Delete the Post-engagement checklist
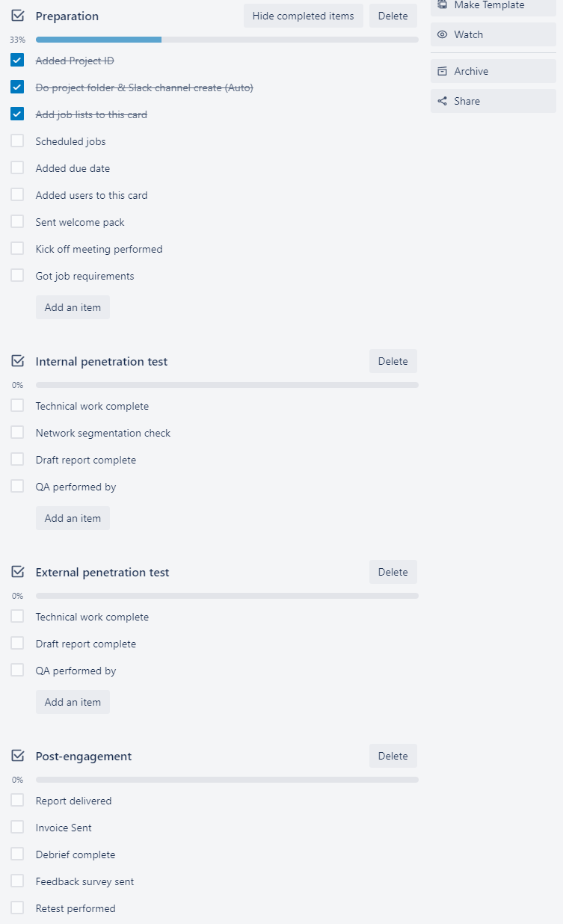This screenshot has width=563, height=924. 393,755
